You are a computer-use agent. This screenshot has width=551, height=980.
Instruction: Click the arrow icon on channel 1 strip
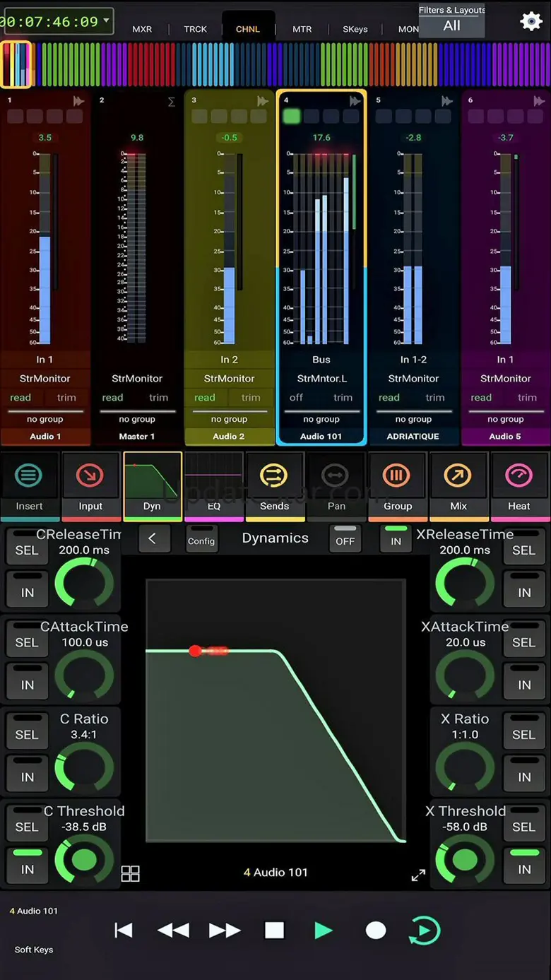[78, 101]
